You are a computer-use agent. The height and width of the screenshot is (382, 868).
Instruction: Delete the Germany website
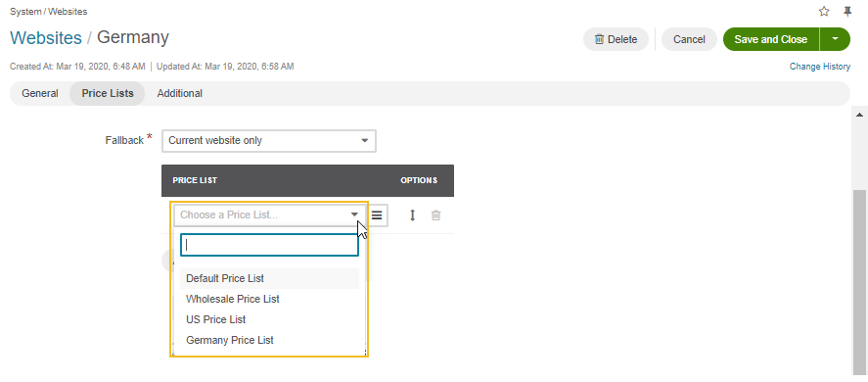(616, 39)
